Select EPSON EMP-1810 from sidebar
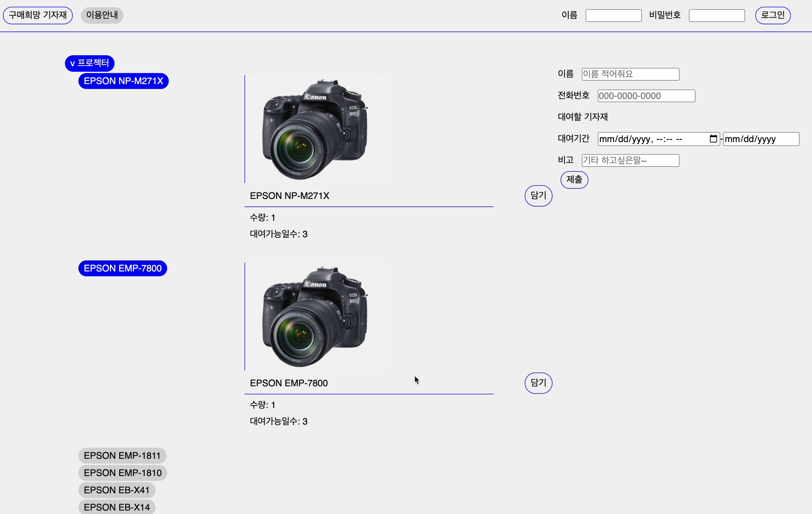 pyautogui.click(x=122, y=472)
